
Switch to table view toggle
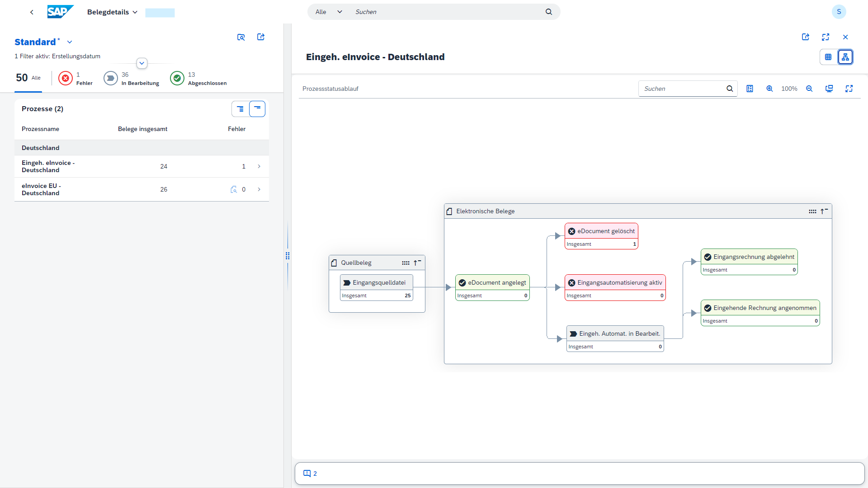coord(828,57)
